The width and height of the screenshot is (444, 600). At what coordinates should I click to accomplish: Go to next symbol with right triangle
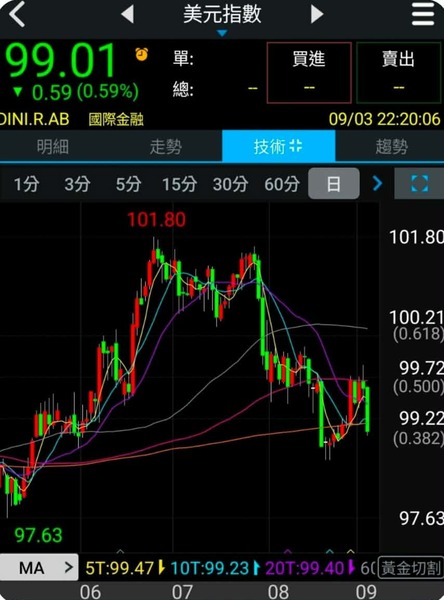[x=317, y=14]
